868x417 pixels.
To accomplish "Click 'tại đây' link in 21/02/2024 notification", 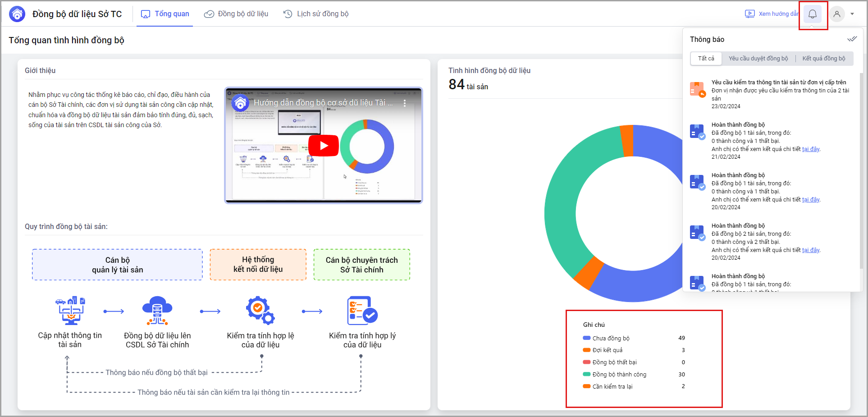I will pyautogui.click(x=810, y=149).
